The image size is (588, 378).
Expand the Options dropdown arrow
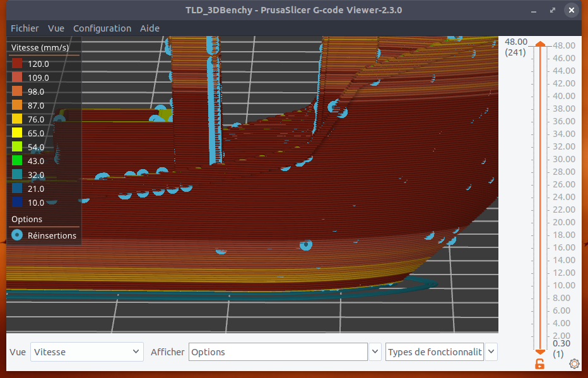click(x=375, y=351)
